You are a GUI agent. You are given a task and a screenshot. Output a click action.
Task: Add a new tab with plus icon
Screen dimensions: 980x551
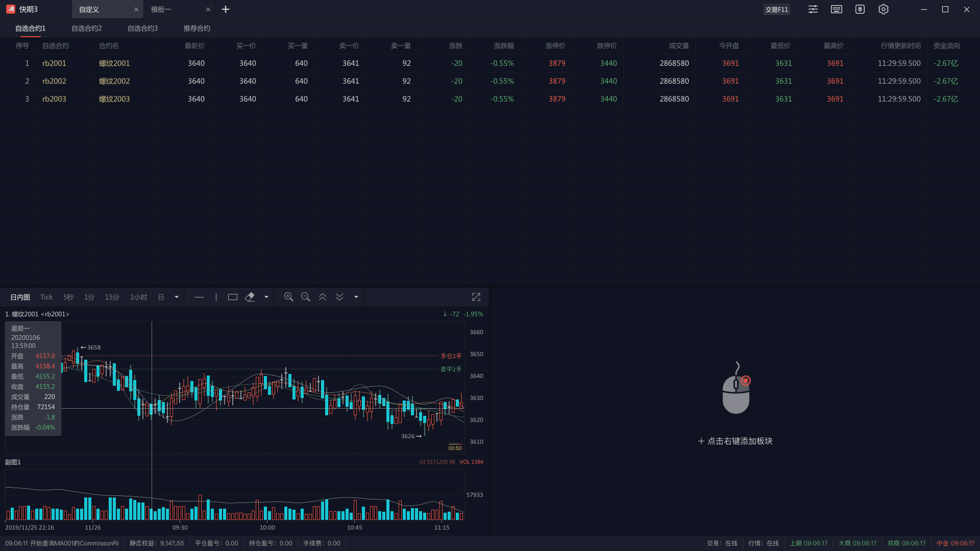[x=226, y=9]
